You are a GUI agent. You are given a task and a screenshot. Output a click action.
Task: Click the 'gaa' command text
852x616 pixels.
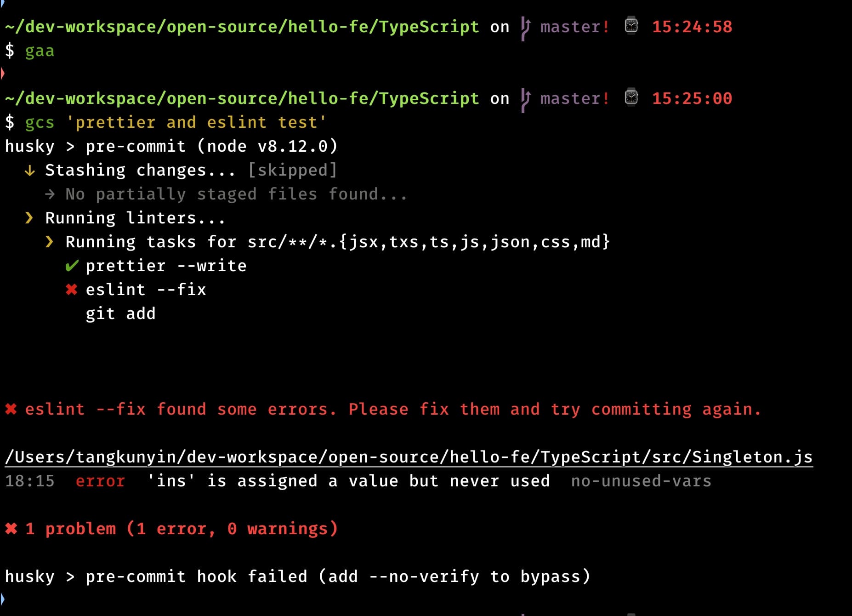[x=40, y=51]
